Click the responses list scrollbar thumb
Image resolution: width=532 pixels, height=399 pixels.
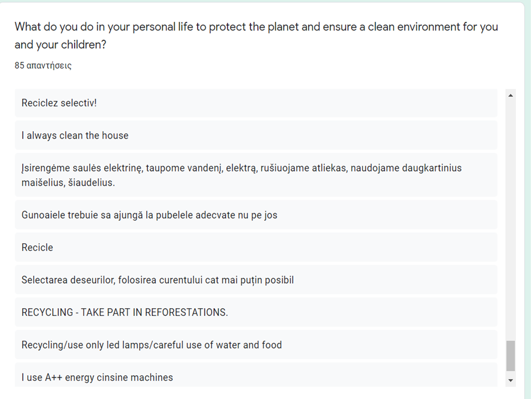click(x=510, y=356)
